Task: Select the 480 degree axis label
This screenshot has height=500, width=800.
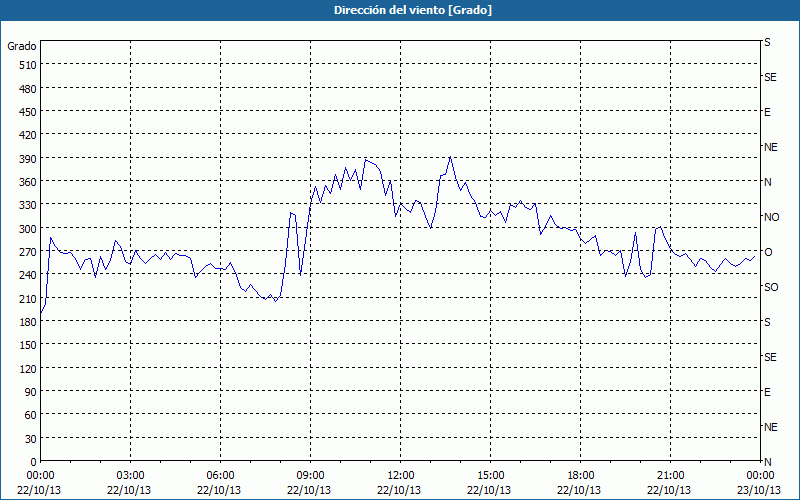Action: point(28,89)
